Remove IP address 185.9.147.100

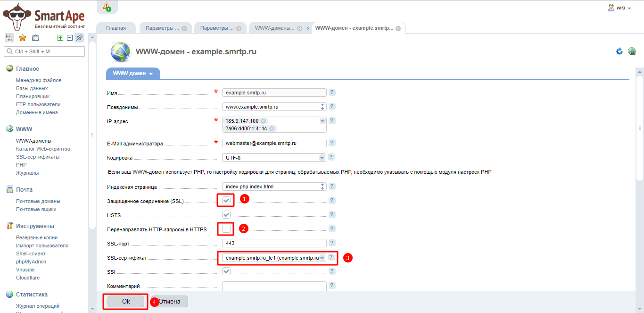coord(264,121)
